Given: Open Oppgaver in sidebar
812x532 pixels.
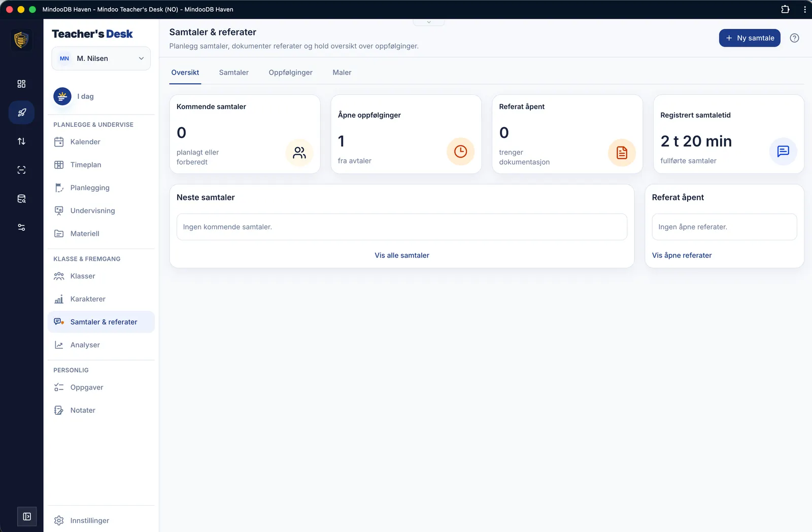Looking at the screenshot, I should (x=101, y=387).
